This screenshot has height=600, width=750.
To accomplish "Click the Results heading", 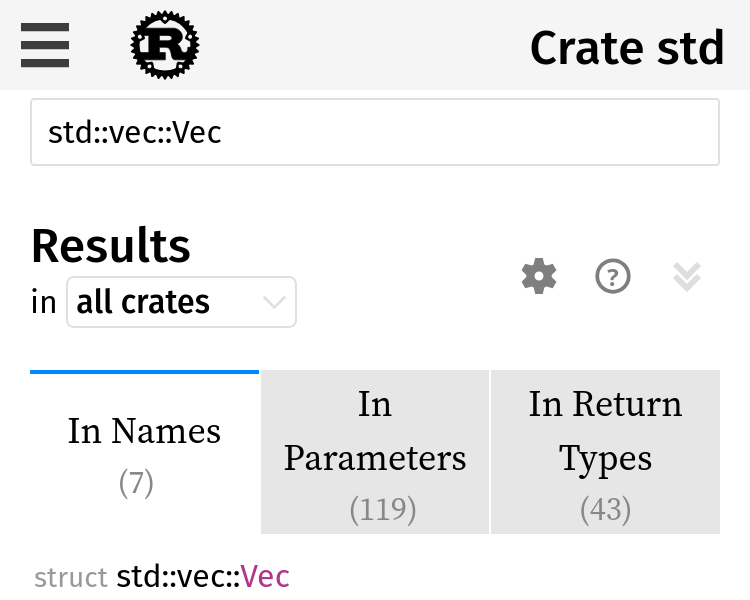I will pyautogui.click(x=111, y=245).
